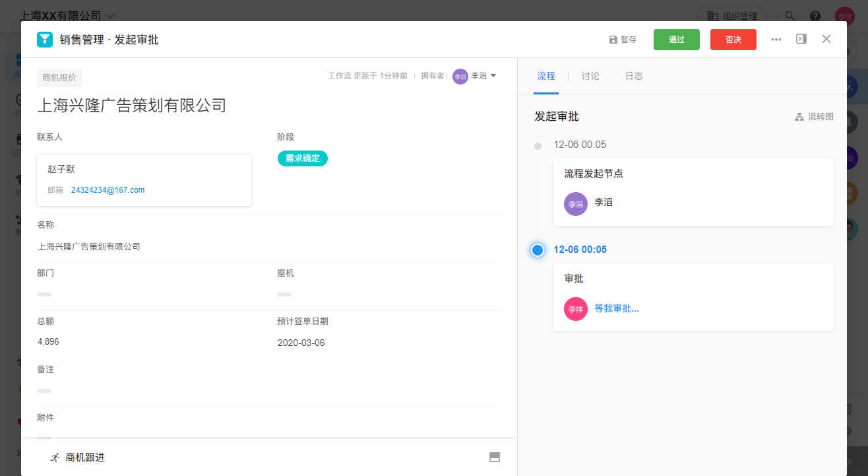The image size is (868, 476).
Task: Minimize the 商机跟进 panel icon
Action: tap(495, 458)
